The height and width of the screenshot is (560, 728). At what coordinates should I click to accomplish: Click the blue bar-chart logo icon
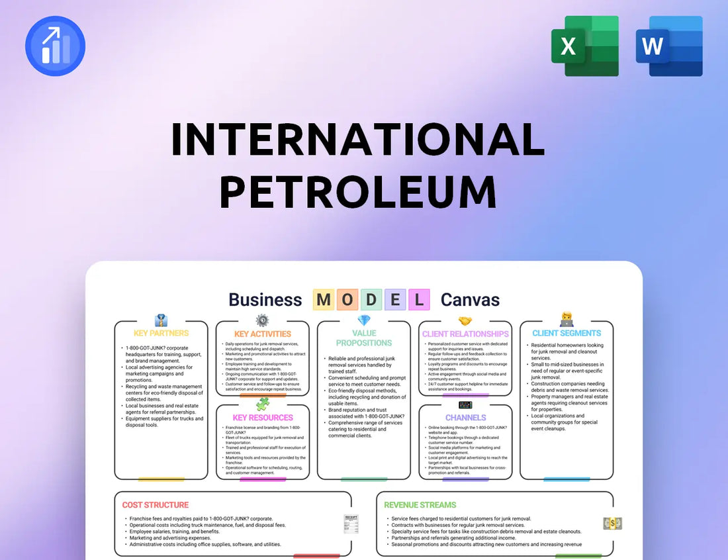pos(55,46)
